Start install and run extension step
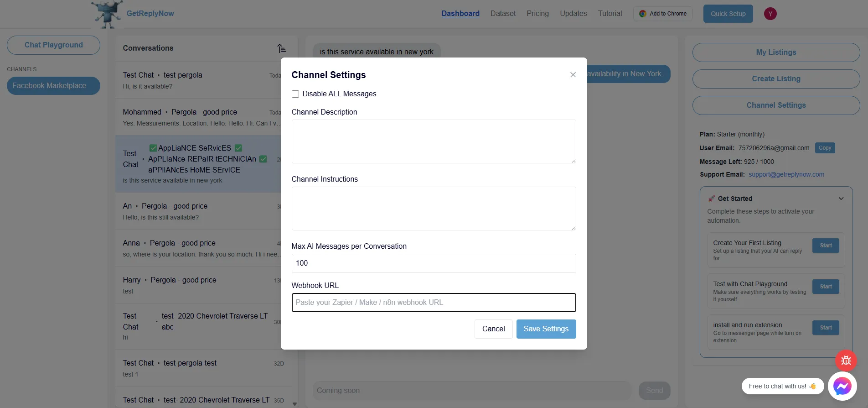Screen dimensions: 868x408 tap(826, 328)
